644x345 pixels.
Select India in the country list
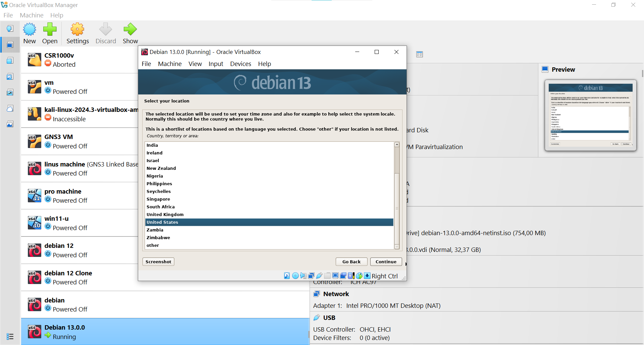click(x=269, y=145)
